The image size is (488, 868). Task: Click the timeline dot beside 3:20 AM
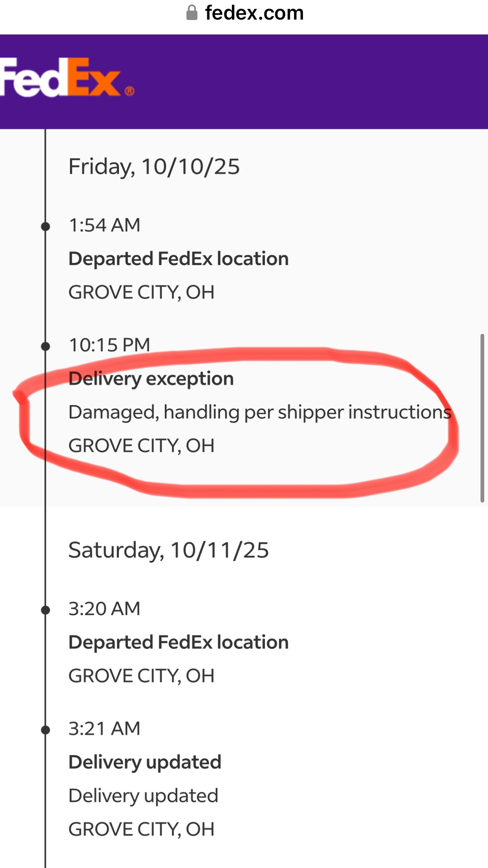(45, 610)
